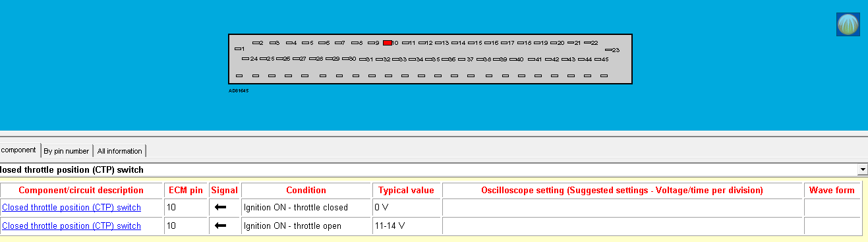Click pin 23 on the connector diagram

(612, 49)
